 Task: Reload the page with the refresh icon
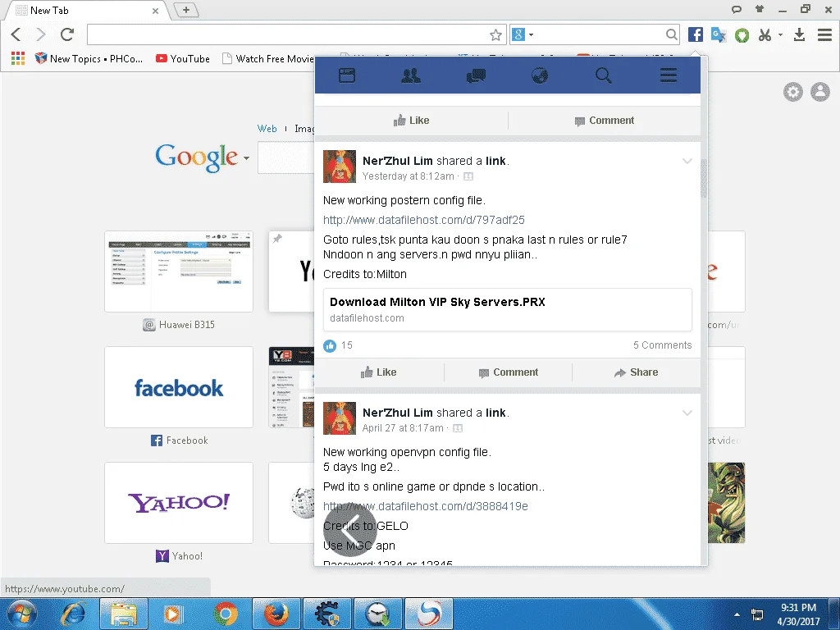pos(67,34)
